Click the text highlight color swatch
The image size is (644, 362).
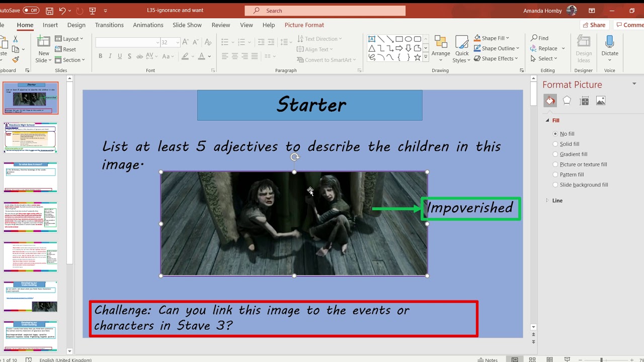(185, 56)
